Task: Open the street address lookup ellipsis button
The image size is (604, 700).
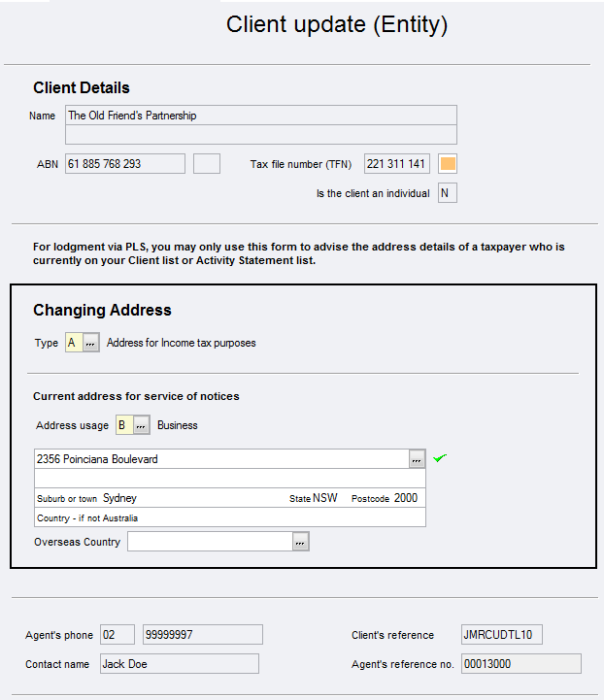Action: click(417, 459)
